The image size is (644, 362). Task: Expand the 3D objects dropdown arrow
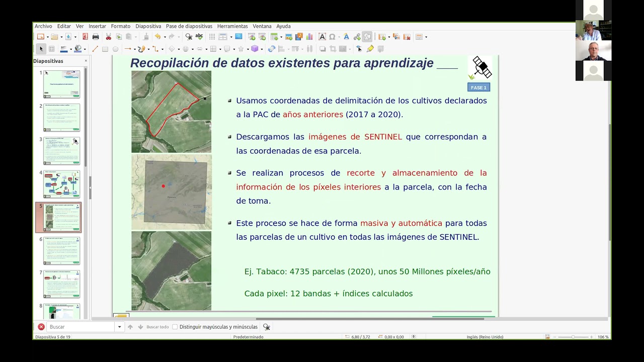pos(262,49)
